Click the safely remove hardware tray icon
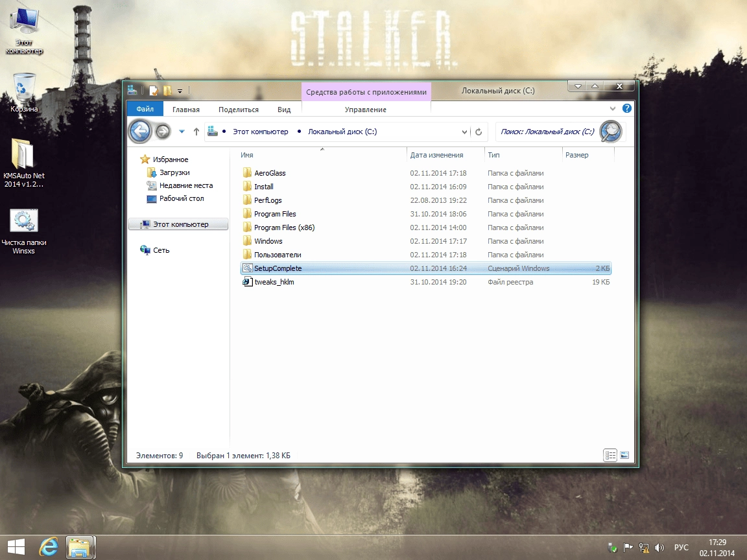This screenshot has width=747, height=560. (613, 548)
